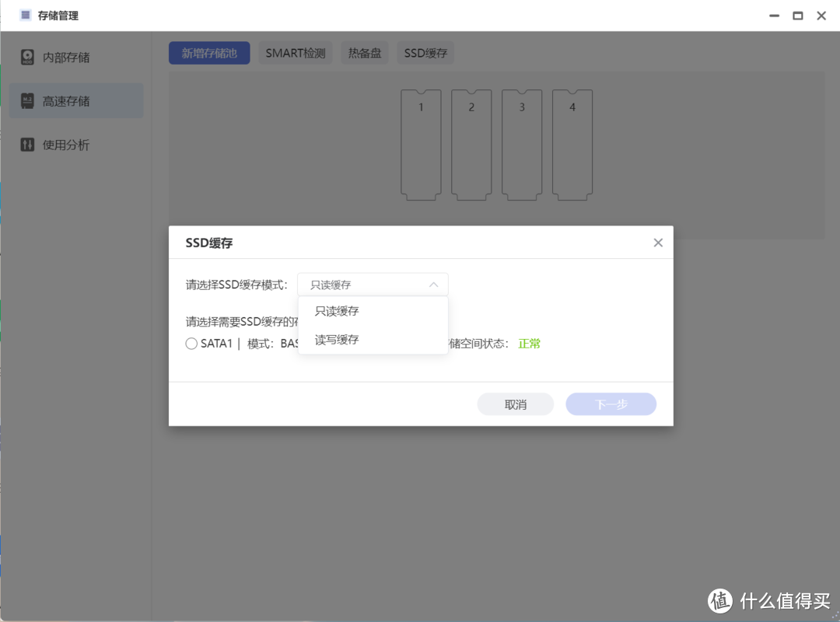Select M.2 drive slot 3 graphic
Image resolution: width=840 pixels, height=622 pixels.
[521, 144]
